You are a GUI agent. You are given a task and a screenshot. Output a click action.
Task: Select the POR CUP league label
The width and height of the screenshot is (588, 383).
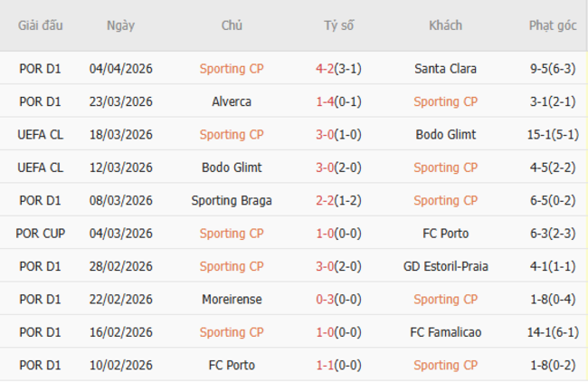(41, 234)
